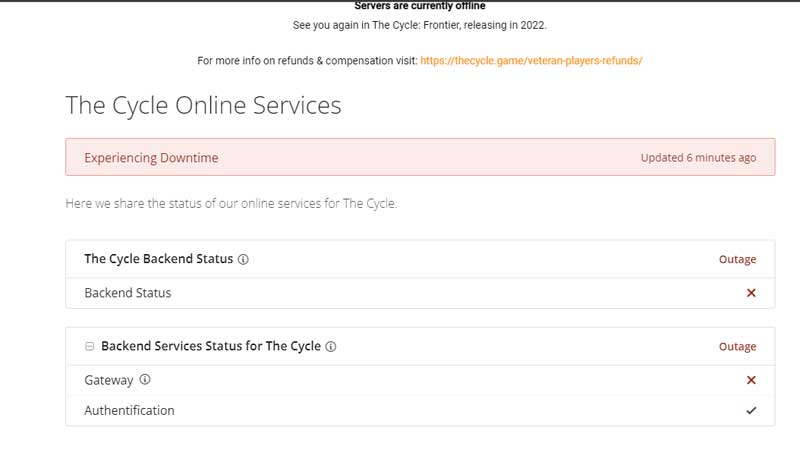Open the veteran players refunds link
Image resolution: width=800 pixels, height=450 pixels.
531,60
